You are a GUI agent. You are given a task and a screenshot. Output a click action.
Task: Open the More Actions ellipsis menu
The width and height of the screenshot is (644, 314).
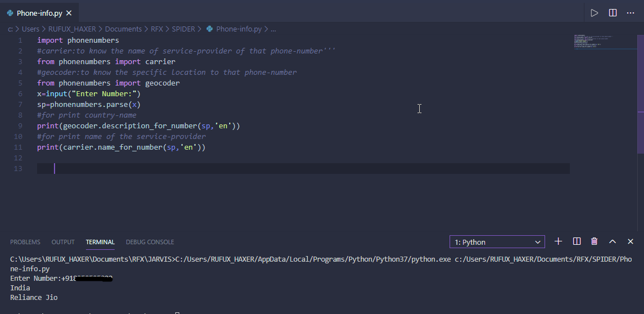coord(631,13)
